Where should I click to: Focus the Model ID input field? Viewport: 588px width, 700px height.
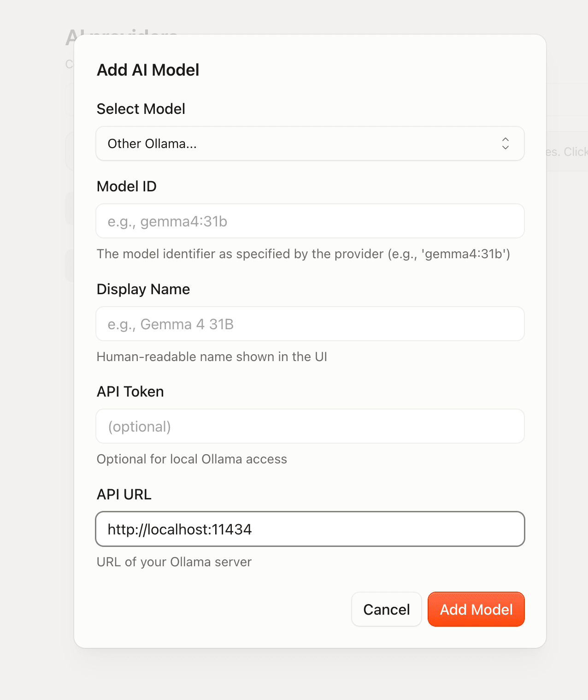pyautogui.click(x=310, y=221)
